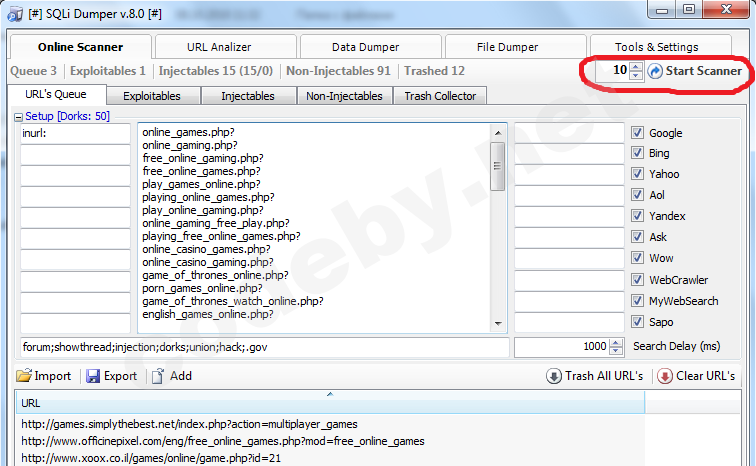This screenshot has width=756, height=466.
Task: Click the dork list scroll-up arrow
Action: pyautogui.click(x=498, y=133)
